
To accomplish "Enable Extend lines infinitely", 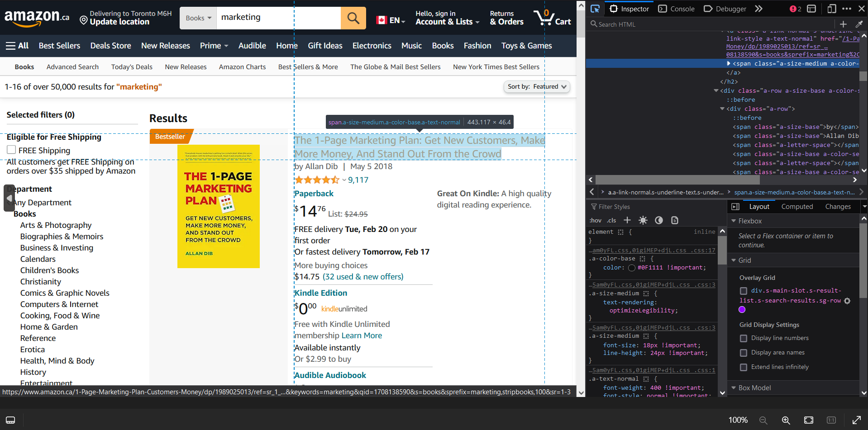I will click(743, 367).
